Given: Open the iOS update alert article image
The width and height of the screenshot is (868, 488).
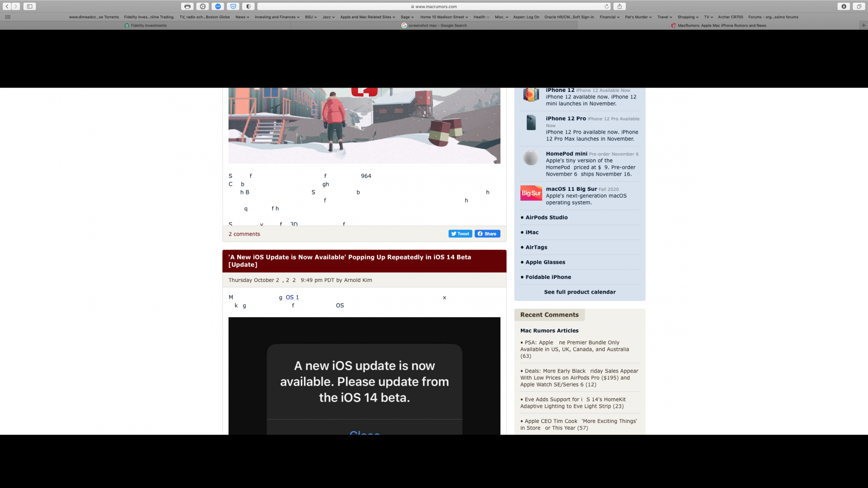Looking at the screenshot, I should point(364,376).
